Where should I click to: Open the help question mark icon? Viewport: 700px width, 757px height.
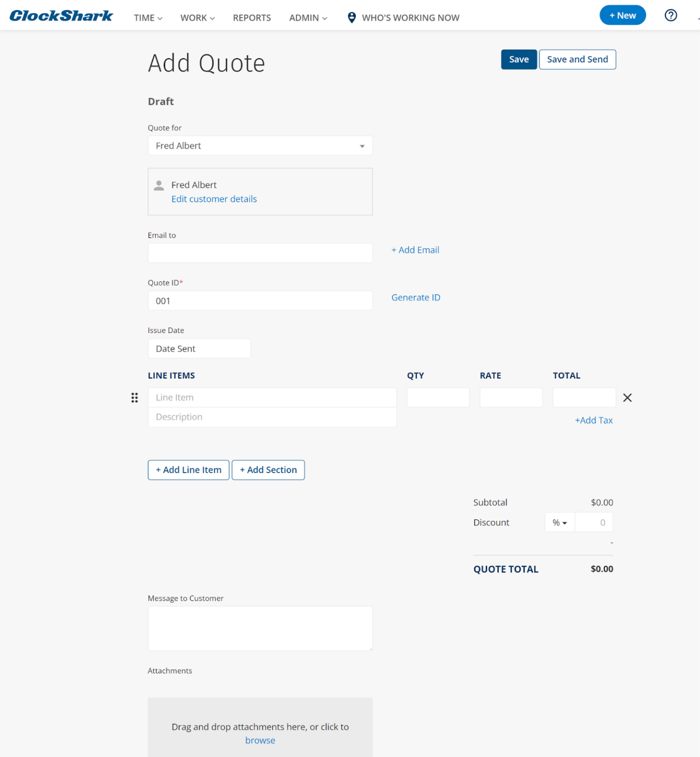click(670, 15)
